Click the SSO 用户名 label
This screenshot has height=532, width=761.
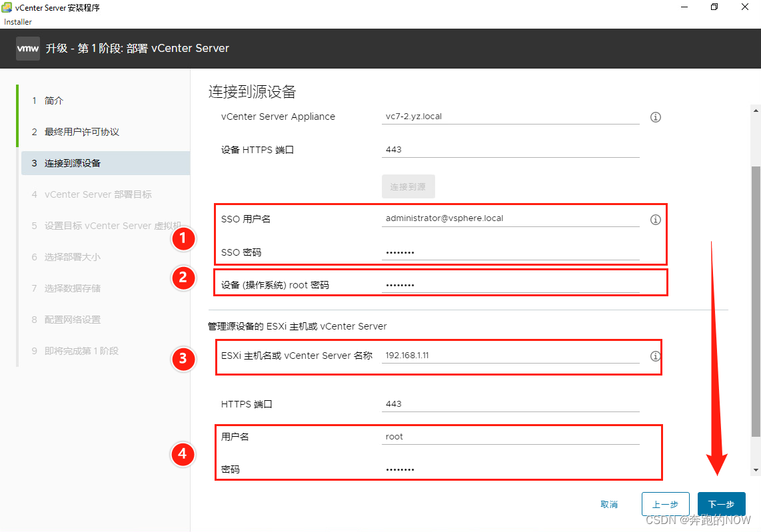click(246, 219)
